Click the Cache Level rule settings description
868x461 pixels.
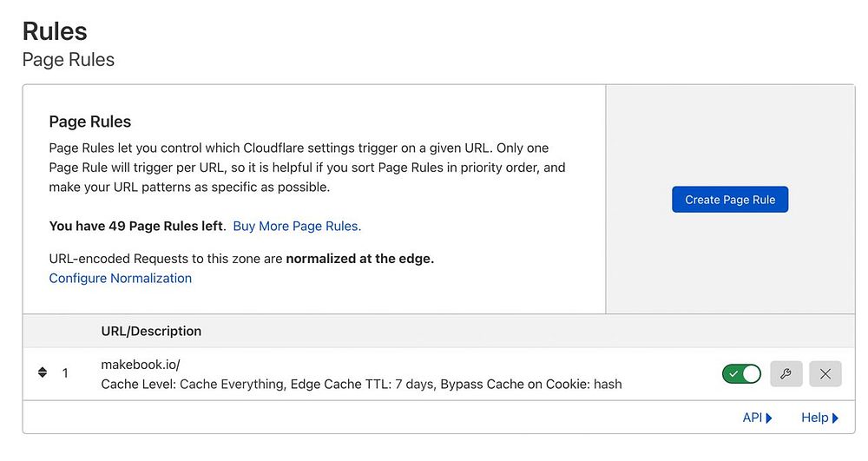[x=361, y=384]
